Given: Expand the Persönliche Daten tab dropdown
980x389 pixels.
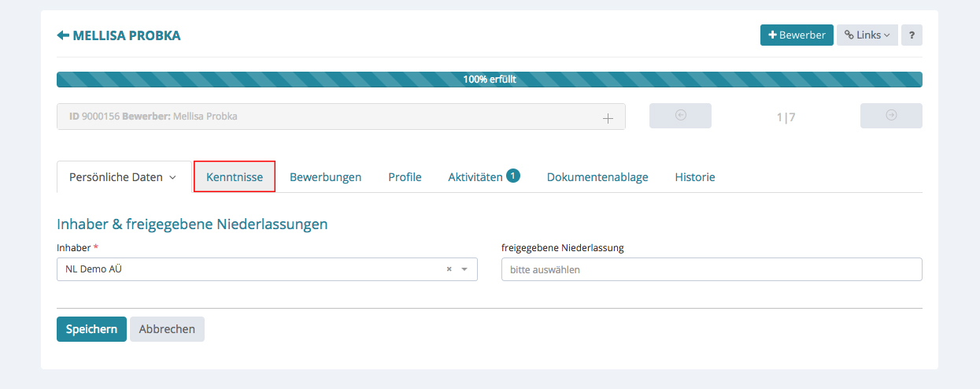Looking at the screenshot, I should coord(172,178).
